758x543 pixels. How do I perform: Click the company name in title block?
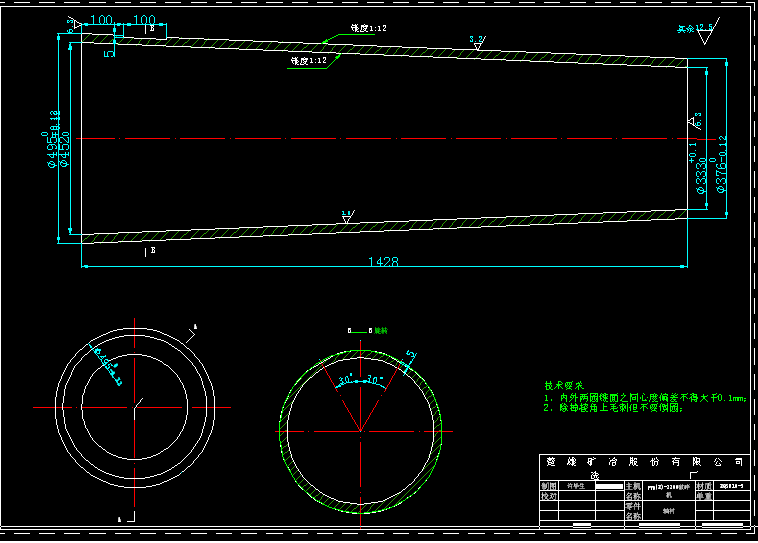(644, 463)
